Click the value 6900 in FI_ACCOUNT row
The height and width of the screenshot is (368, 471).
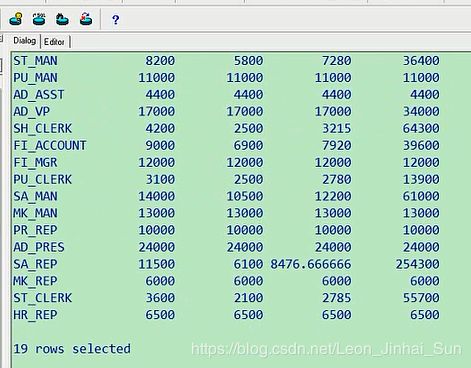tap(248, 145)
